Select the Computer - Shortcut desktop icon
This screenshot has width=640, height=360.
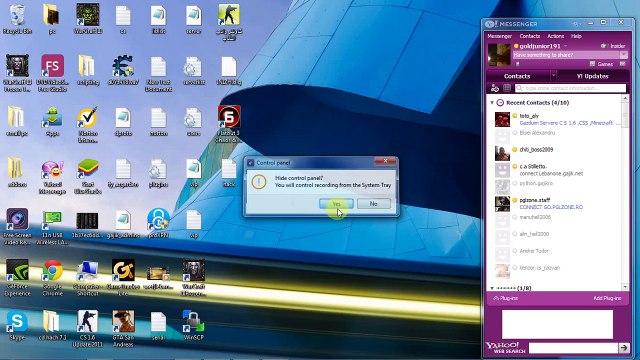pos(88,278)
